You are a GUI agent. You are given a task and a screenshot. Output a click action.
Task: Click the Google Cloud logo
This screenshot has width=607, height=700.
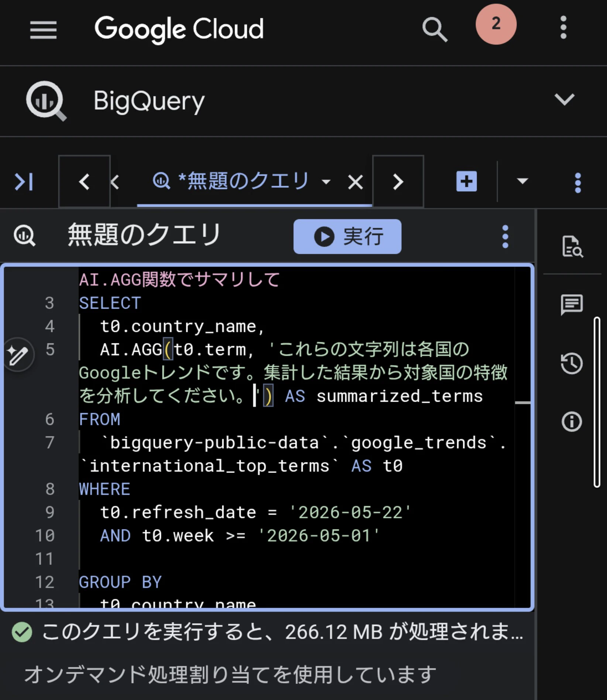pos(179,29)
